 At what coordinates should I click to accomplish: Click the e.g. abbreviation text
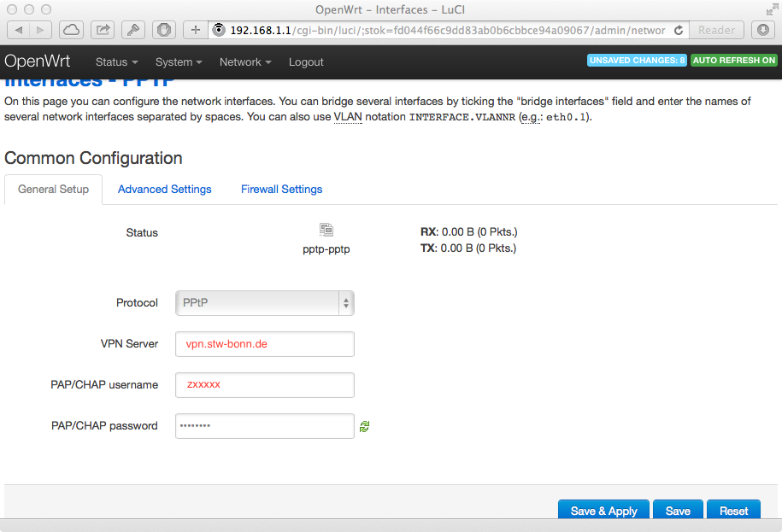pyautogui.click(x=531, y=116)
